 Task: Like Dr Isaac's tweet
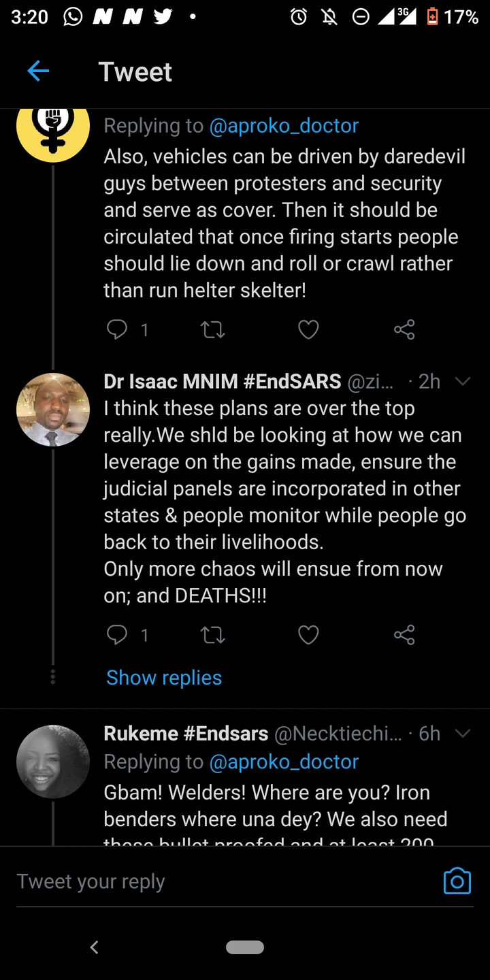(x=308, y=635)
